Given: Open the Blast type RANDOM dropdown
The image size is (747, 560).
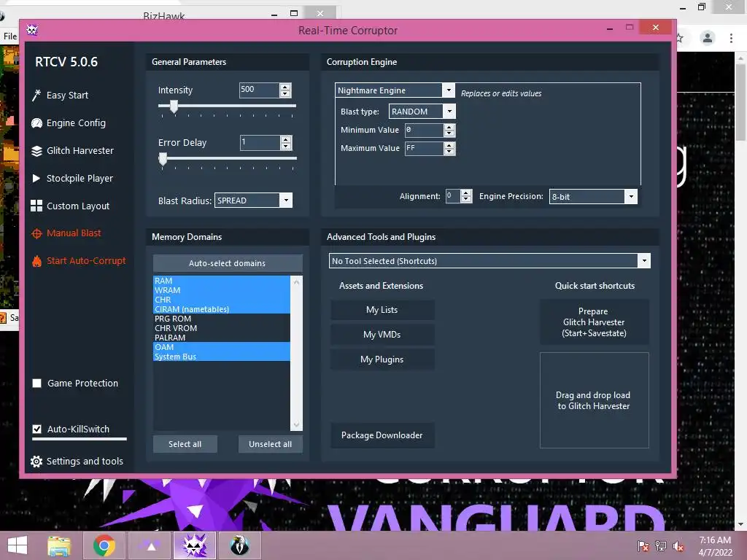Looking at the screenshot, I should [x=449, y=112].
